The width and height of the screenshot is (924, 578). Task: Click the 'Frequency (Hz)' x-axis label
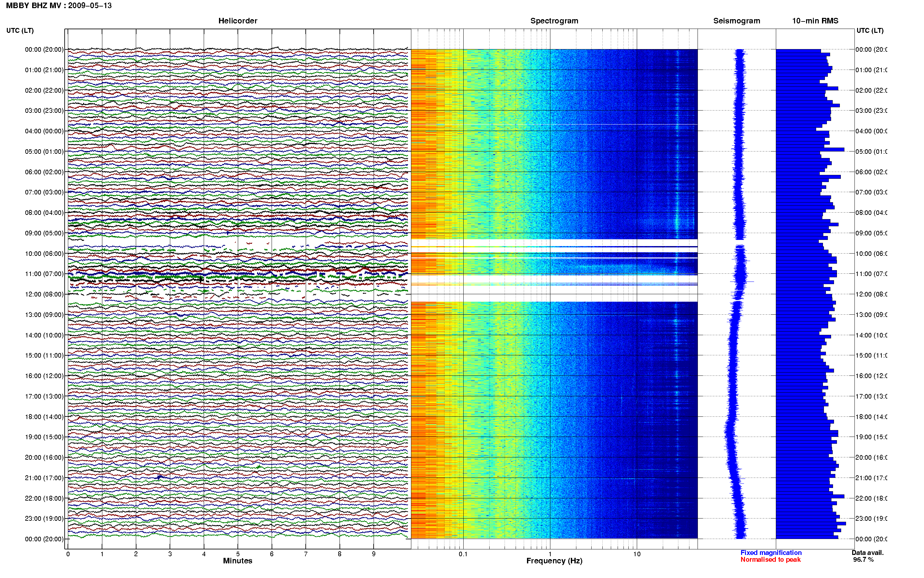554,561
